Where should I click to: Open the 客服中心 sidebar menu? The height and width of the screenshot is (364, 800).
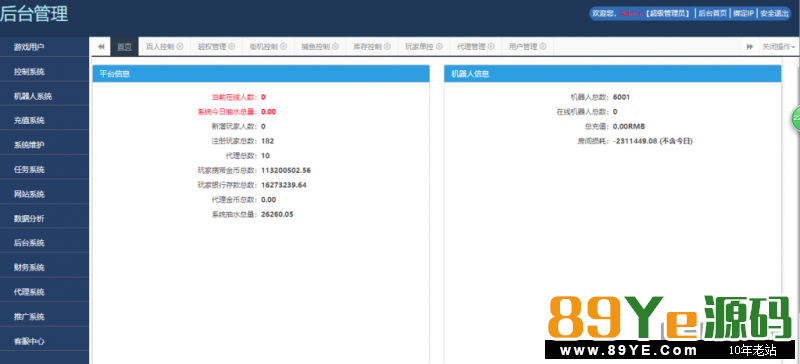point(44,341)
